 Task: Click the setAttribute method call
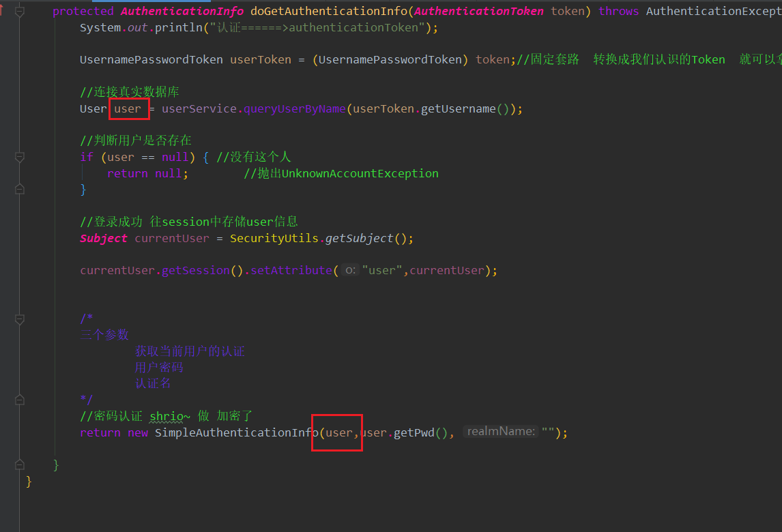coord(291,270)
